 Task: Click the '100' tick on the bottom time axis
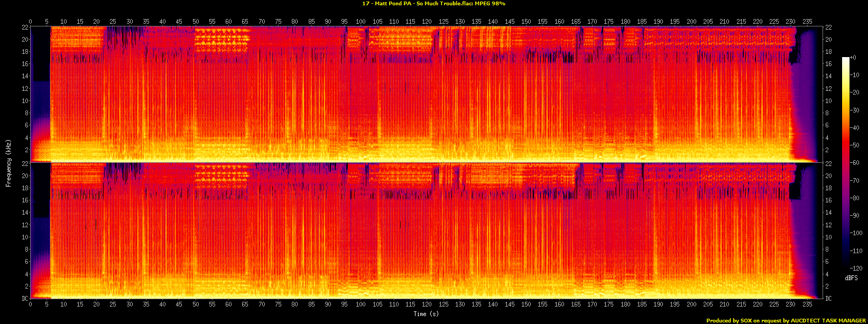[x=361, y=304]
